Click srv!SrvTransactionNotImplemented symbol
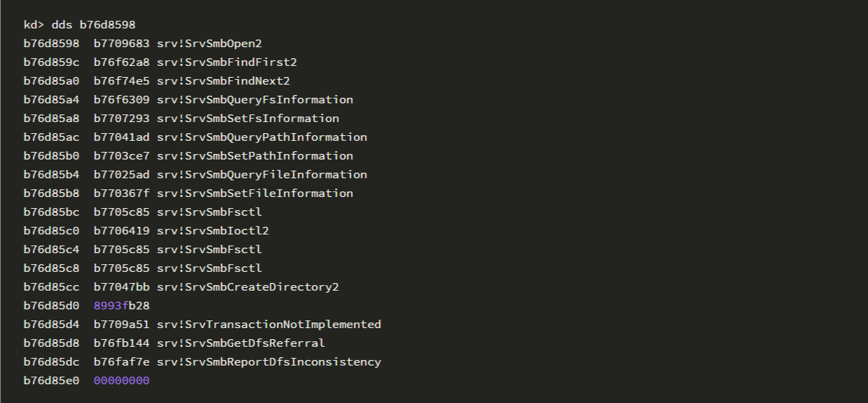The image size is (868, 403). pyautogui.click(x=269, y=325)
